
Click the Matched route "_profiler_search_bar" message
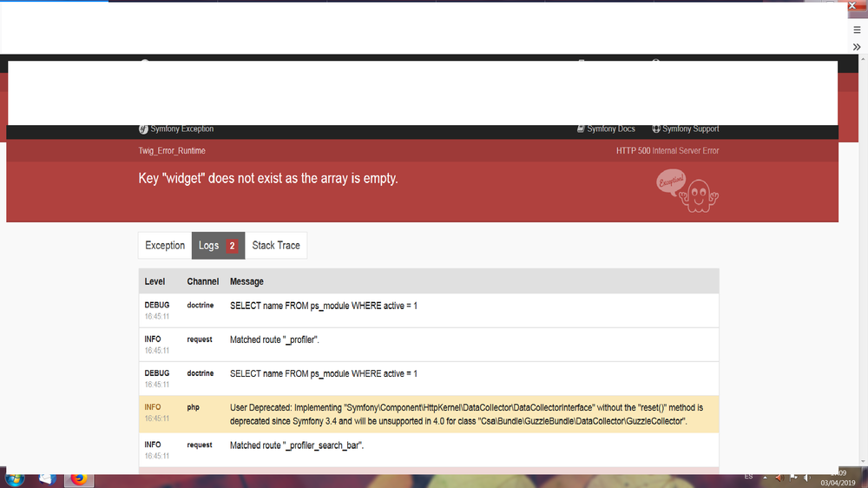297,445
